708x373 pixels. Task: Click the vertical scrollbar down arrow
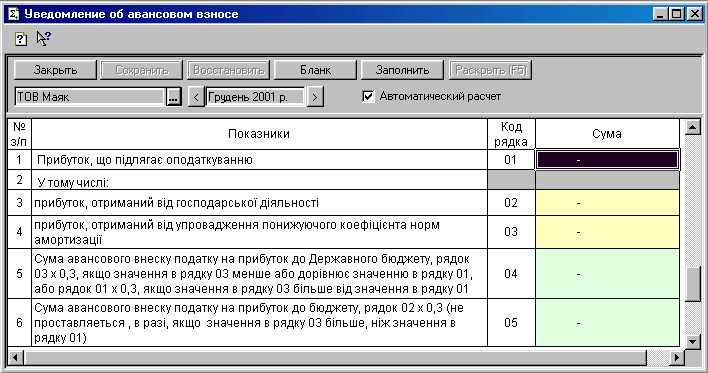point(693,342)
